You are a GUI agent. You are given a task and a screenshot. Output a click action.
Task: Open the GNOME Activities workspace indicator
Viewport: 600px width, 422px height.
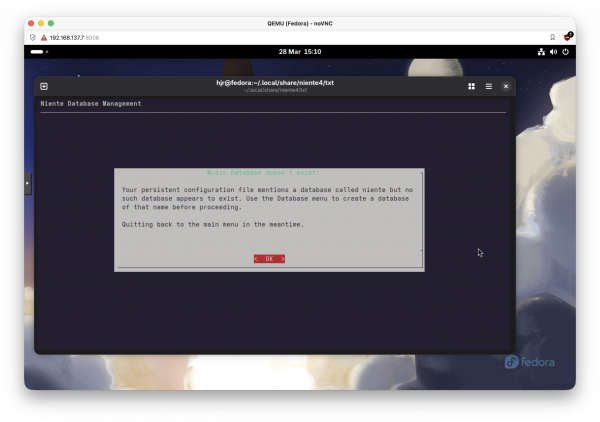click(38, 51)
